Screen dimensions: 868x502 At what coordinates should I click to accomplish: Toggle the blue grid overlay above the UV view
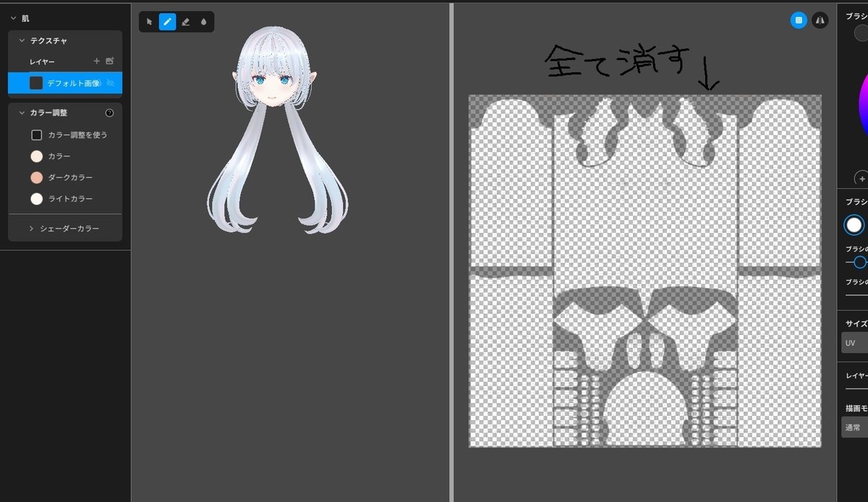coord(799,20)
